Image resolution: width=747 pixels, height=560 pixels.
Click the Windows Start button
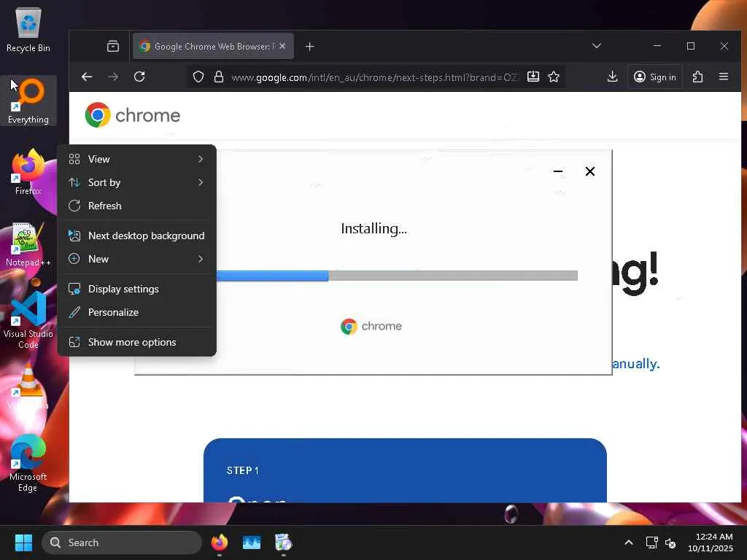click(23, 542)
